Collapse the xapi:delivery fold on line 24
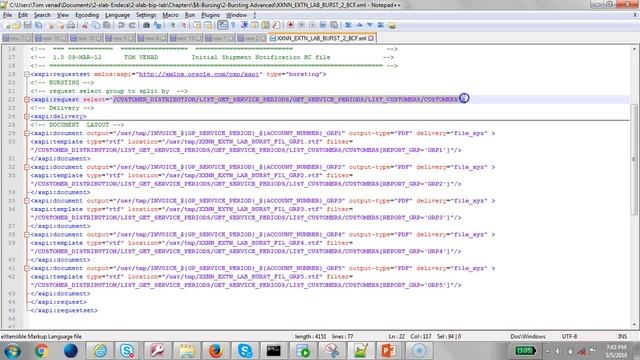Image resolution: width=640 pixels, height=360 pixels. (27, 116)
